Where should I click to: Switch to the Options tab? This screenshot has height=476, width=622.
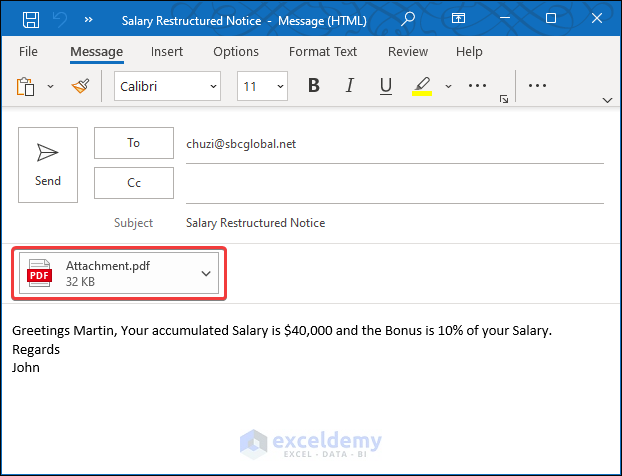coord(236,52)
